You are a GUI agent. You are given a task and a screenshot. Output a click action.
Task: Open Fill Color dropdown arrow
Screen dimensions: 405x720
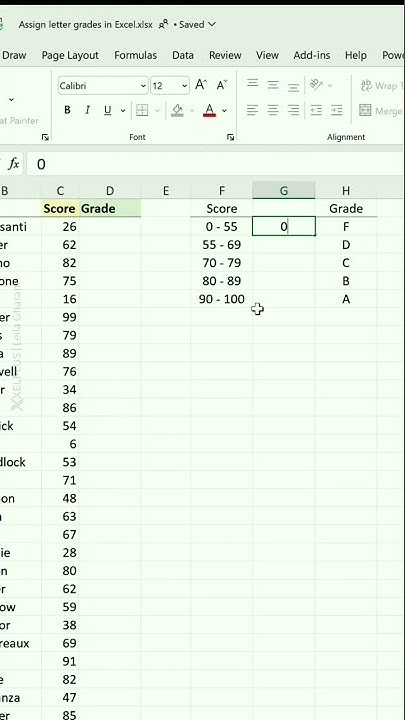[191, 111]
